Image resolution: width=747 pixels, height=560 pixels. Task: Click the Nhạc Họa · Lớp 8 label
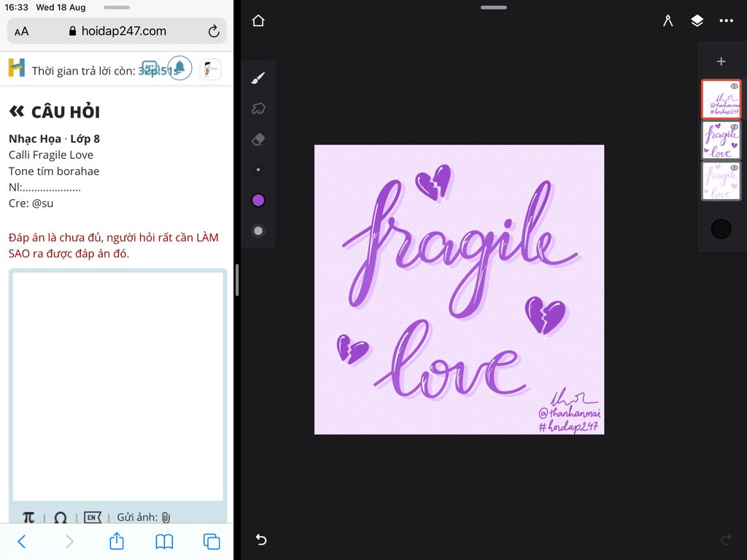click(x=54, y=139)
